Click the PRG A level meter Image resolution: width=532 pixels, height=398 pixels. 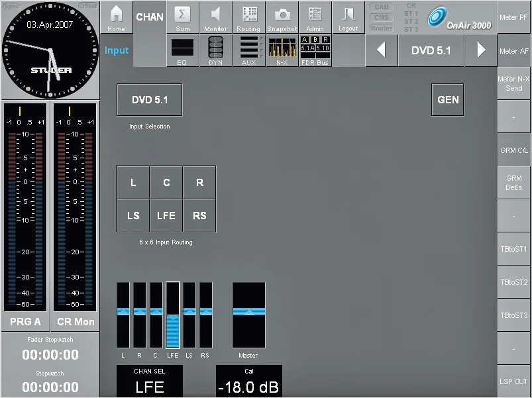pos(25,207)
